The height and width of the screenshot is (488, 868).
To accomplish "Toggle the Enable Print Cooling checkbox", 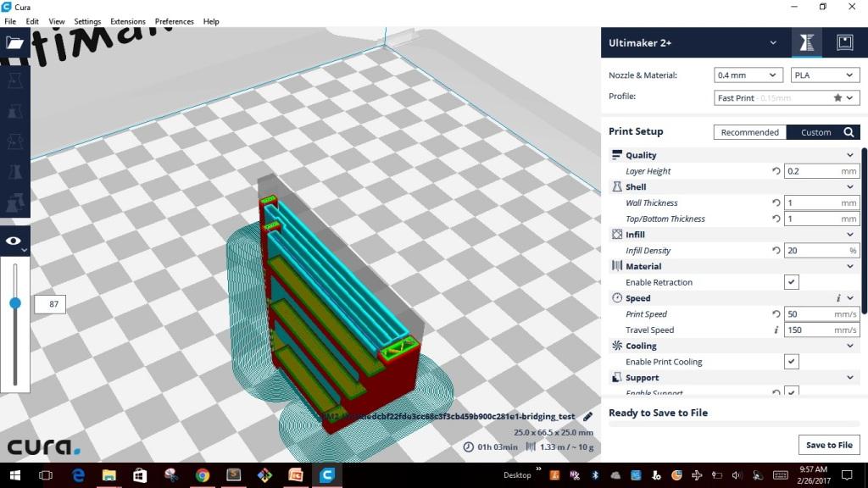I will [791, 362].
